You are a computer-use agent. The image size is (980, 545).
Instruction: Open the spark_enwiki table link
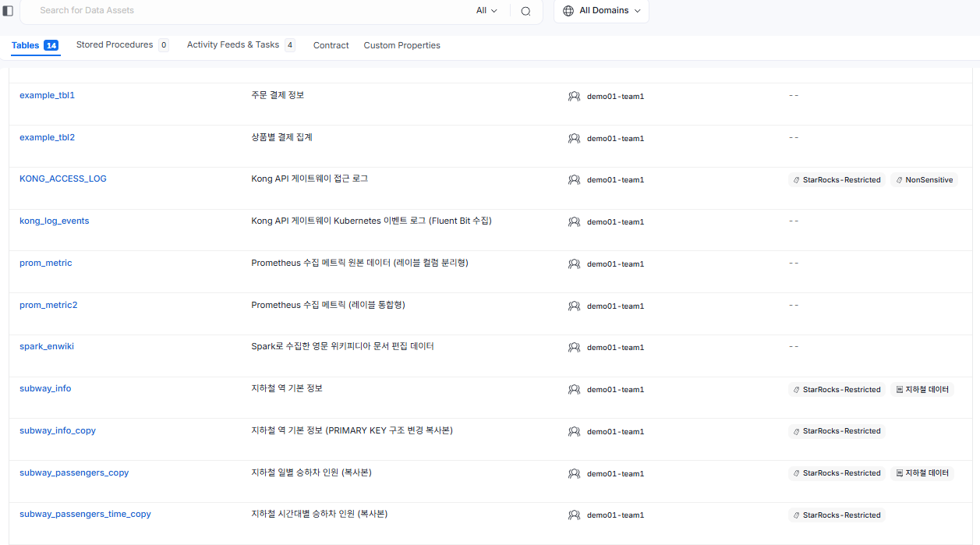click(47, 346)
